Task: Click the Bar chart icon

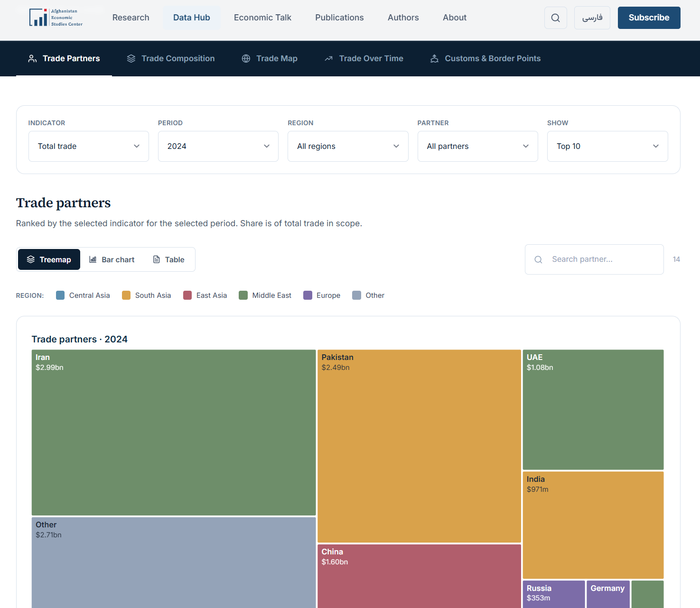Action: tap(93, 259)
